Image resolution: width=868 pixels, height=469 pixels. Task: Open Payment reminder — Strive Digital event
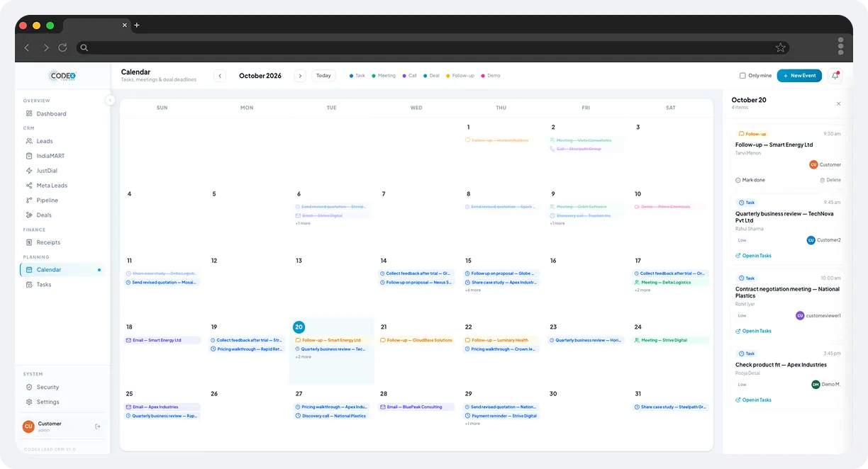[x=501, y=416]
